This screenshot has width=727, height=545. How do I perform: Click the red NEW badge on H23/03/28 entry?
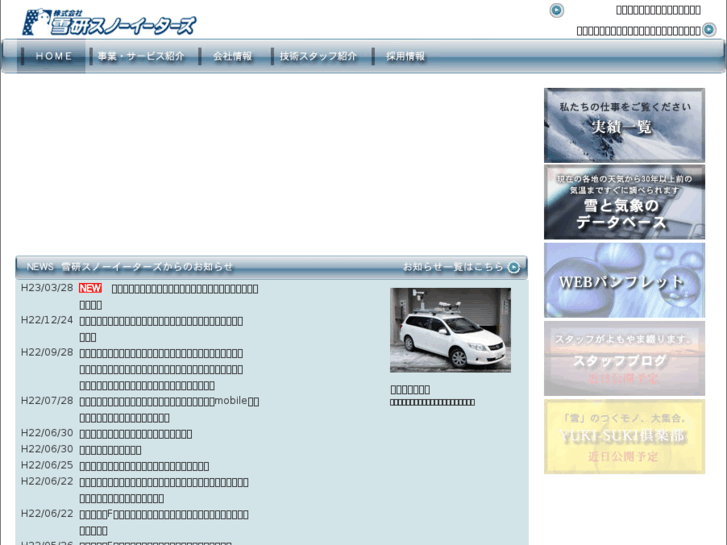pos(90,288)
